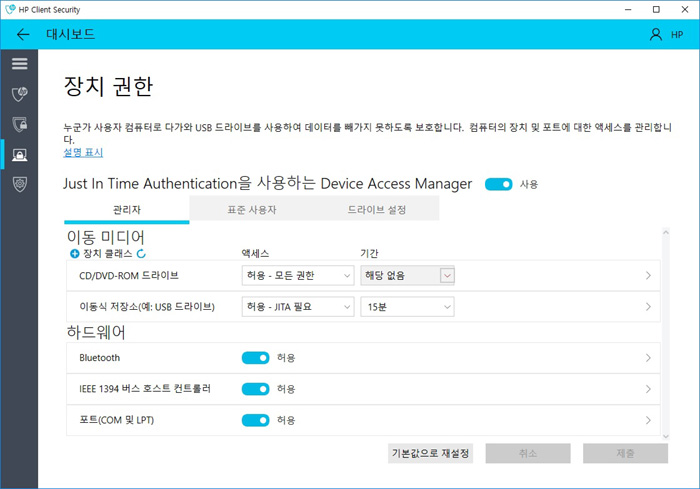Select the laptop lock sidebar icon
700x489 pixels.
tap(19, 154)
